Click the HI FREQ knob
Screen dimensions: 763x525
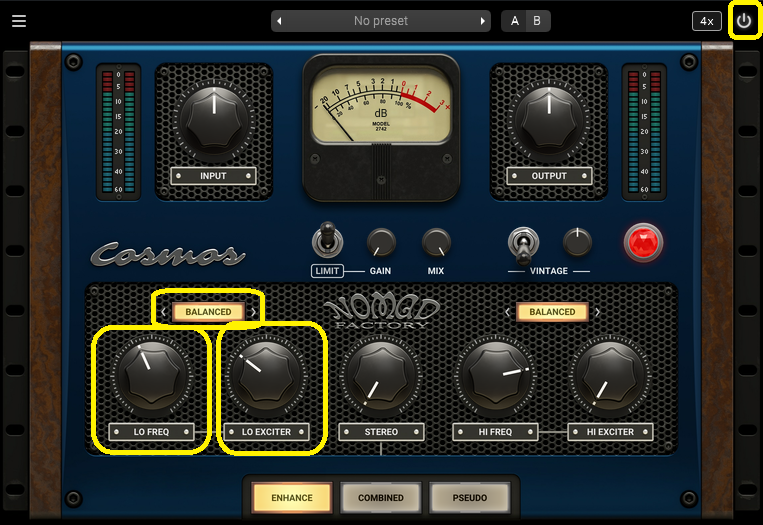pos(495,377)
